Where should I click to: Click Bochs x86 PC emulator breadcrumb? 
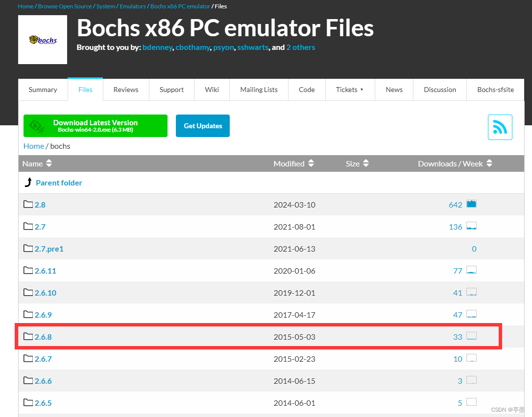pyautogui.click(x=180, y=6)
